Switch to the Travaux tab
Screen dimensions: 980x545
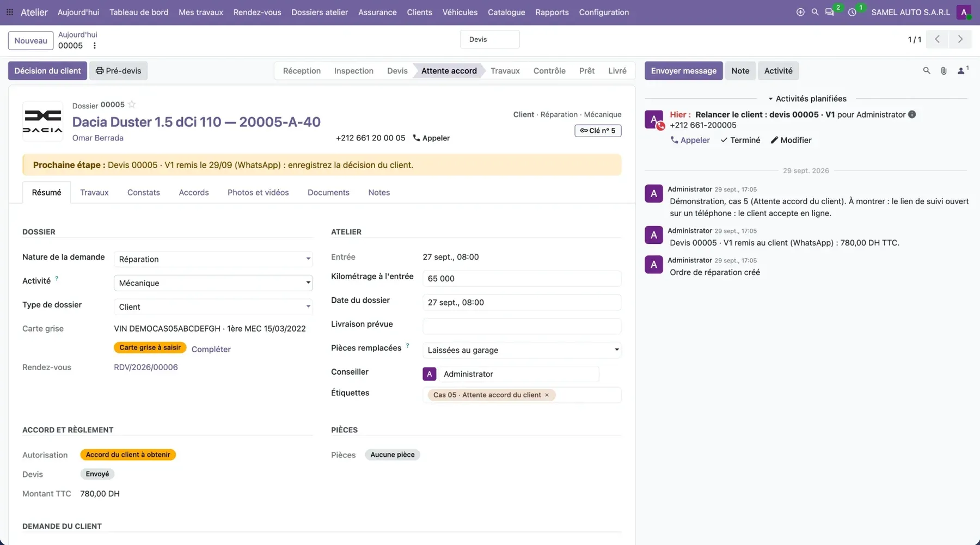coord(94,192)
